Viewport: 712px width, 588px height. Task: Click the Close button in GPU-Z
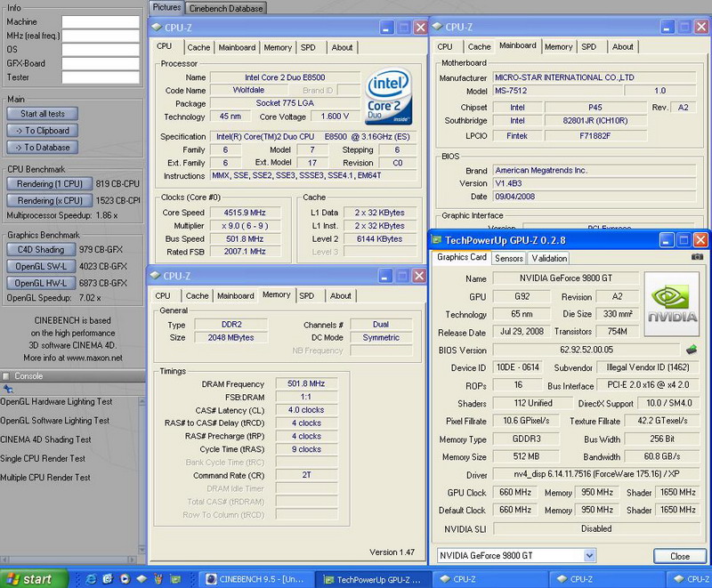679,556
